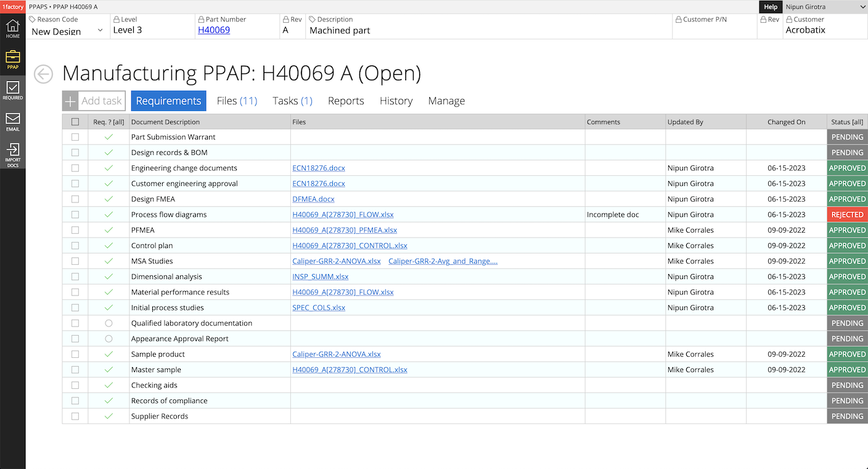Click the Description field 'Machined part'
868x469 pixels.
point(488,27)
